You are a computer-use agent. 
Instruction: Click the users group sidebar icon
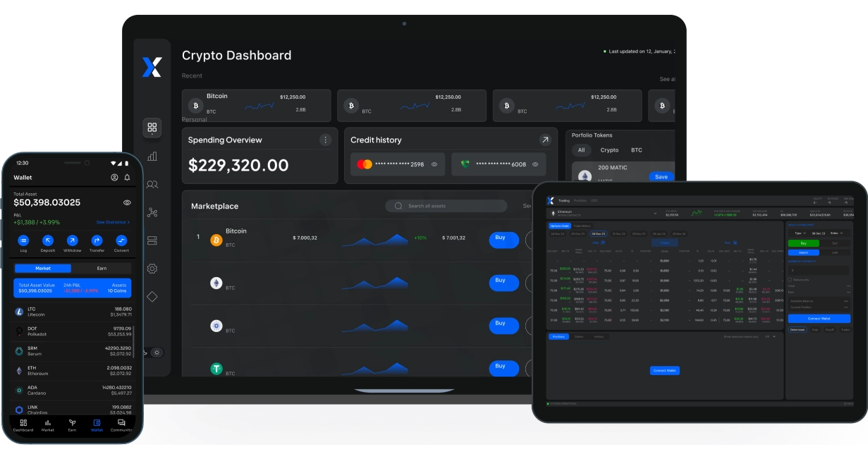(152, 185)
